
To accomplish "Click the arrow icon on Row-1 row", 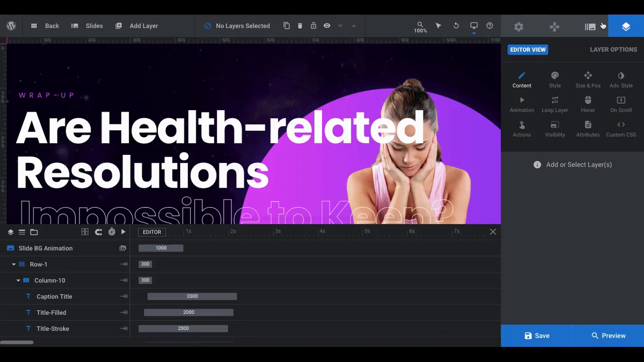I will click(x=123, y=264).
